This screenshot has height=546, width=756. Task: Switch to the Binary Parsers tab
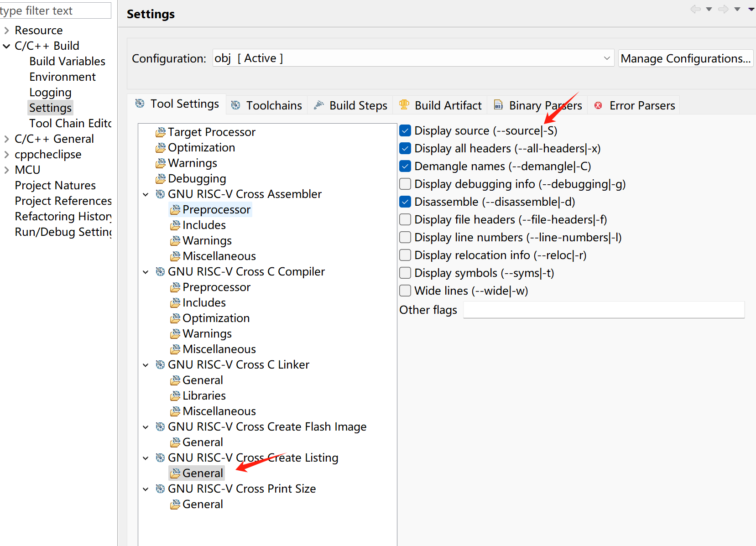(538, 105)
